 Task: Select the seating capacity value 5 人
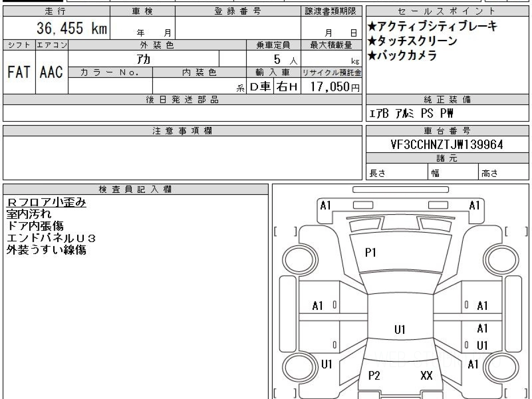(286, 59)
